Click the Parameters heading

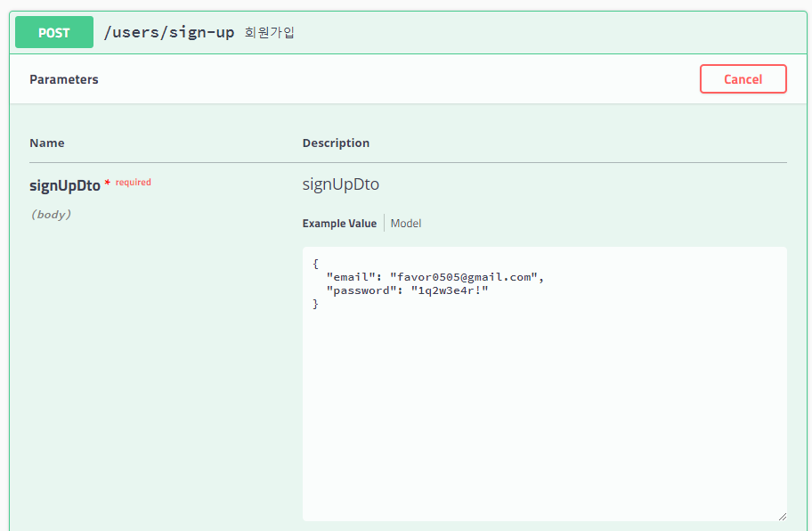64,79
